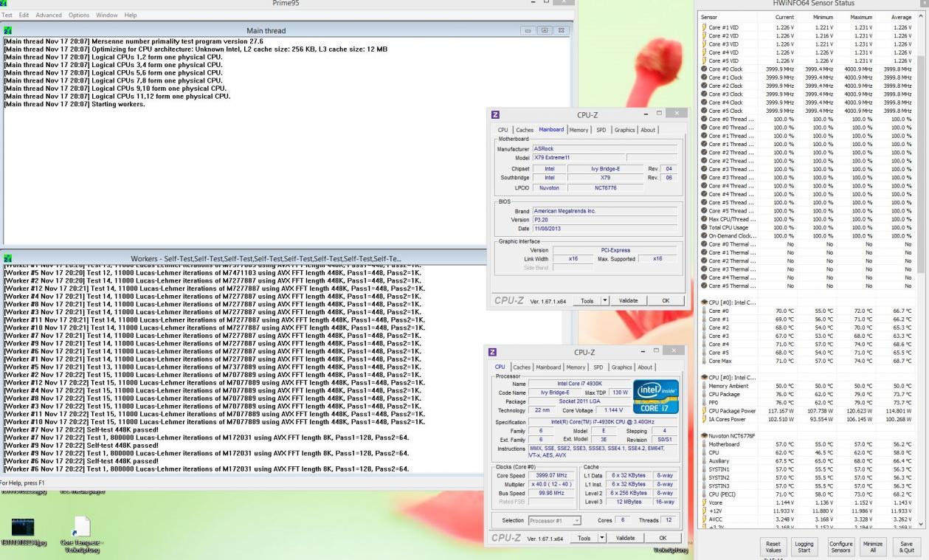Click the power icon next to IA Cores Power
The width and height of the screenshot is (929, 560).
tap(703, 419)
